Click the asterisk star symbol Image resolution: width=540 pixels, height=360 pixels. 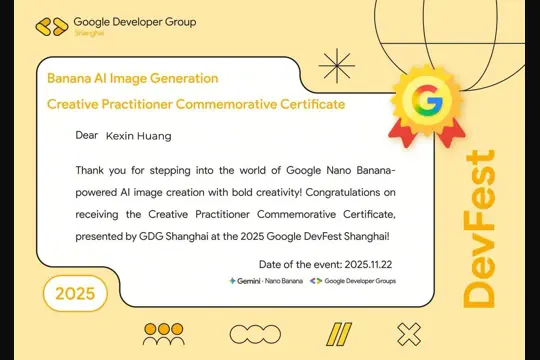(x=337, y=65)
